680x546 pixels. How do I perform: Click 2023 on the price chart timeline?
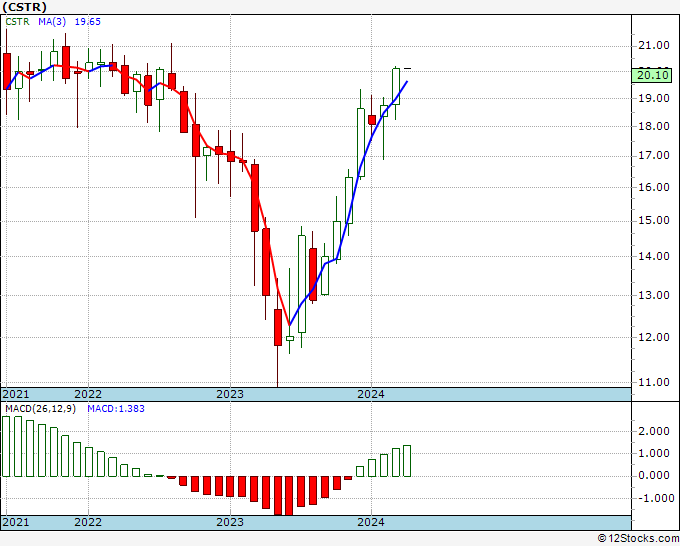230,394
